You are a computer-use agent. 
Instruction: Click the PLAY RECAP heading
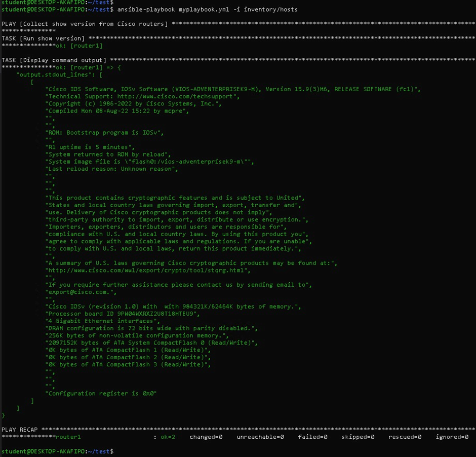20,430
